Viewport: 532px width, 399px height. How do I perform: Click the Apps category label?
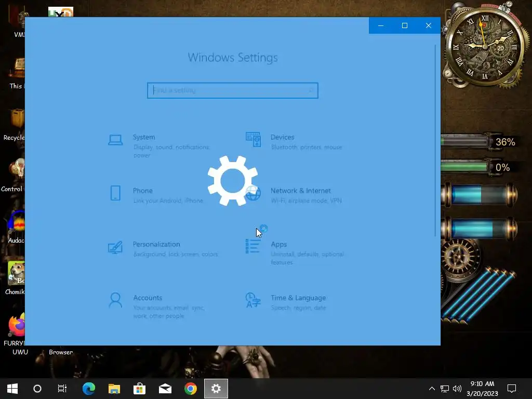point(279,244)
